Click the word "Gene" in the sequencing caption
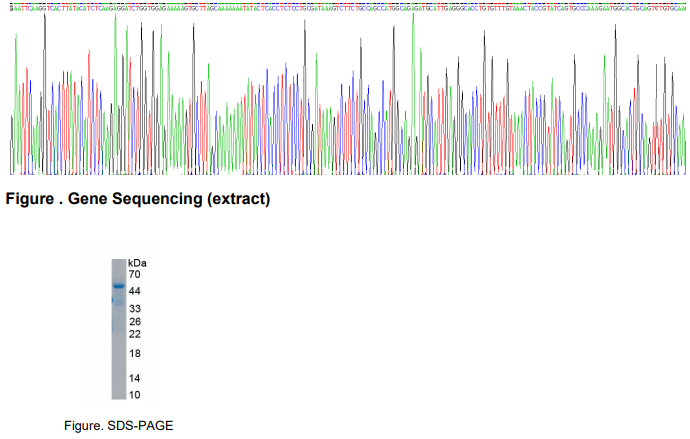 click(x=91, y=199)
